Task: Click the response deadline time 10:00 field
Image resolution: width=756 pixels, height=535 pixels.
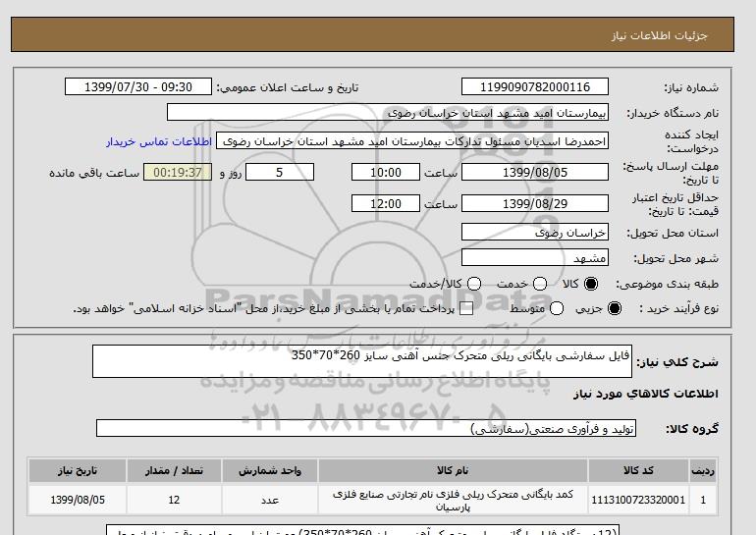Action: (386, 172)
